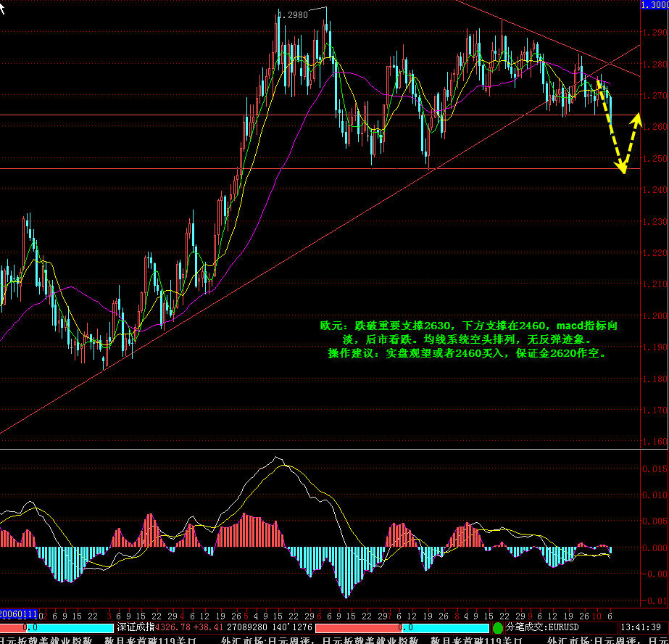Click the volume figure 27089280
Viewport: 669px width, 644px height.
(247, 628)
